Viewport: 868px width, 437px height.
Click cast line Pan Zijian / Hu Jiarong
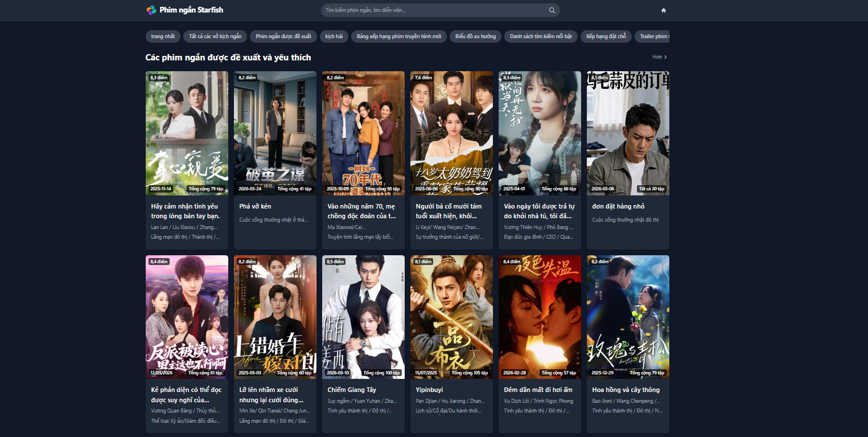pyautogui.click(x=450, y=401)
